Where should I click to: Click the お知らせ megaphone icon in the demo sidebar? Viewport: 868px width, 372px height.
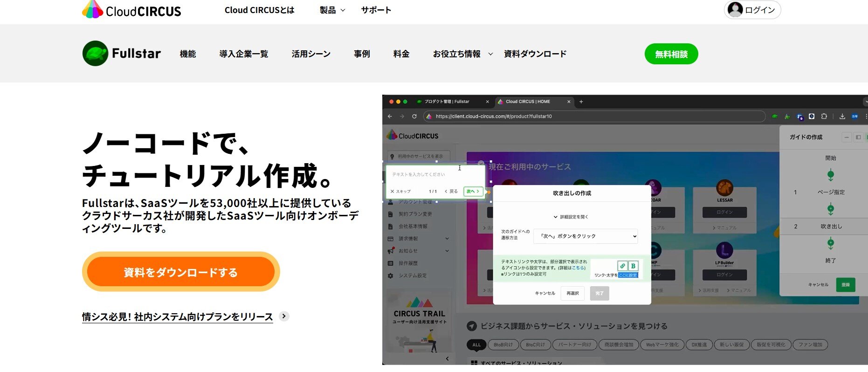[x=391, y=251]
